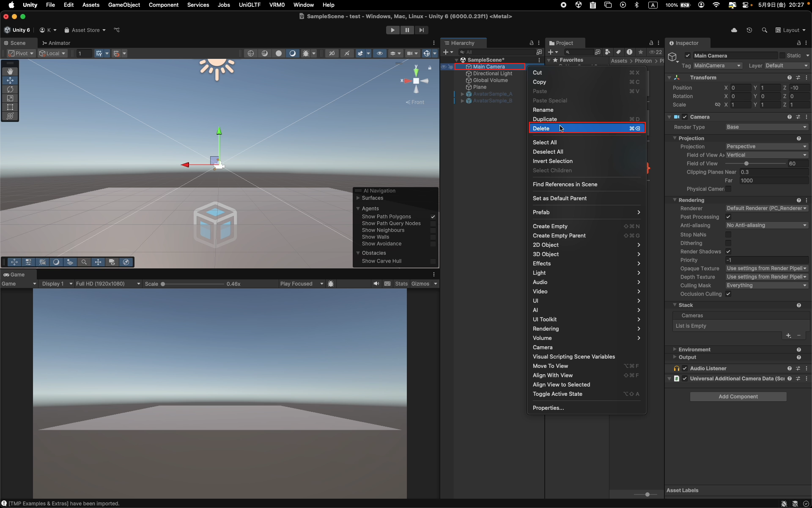Open Camera component help icon
This screenshot has width=812, height=508.
pos(790,117)
